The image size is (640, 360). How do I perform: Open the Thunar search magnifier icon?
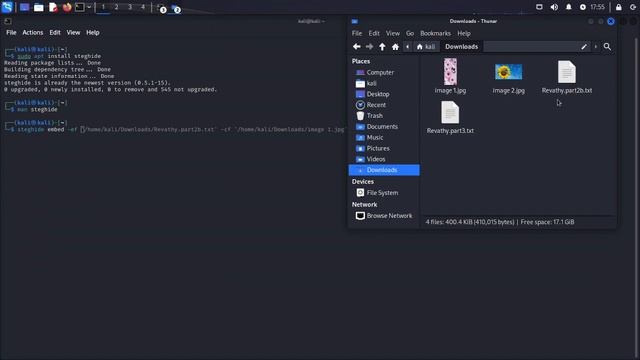(607, 47)
